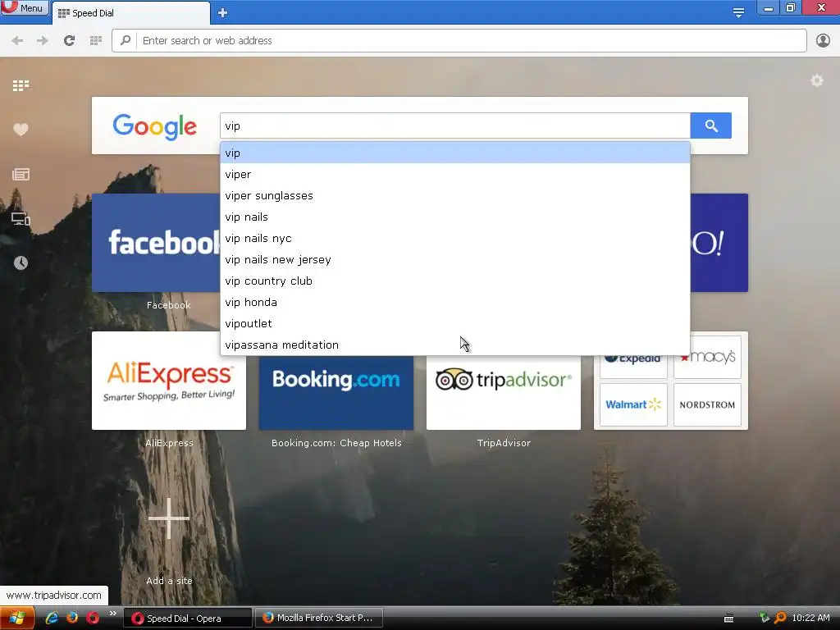Viewport: 840px width, 630px height.
Task: Launch Opera from quick launch
Action: [x=93, y=618]
